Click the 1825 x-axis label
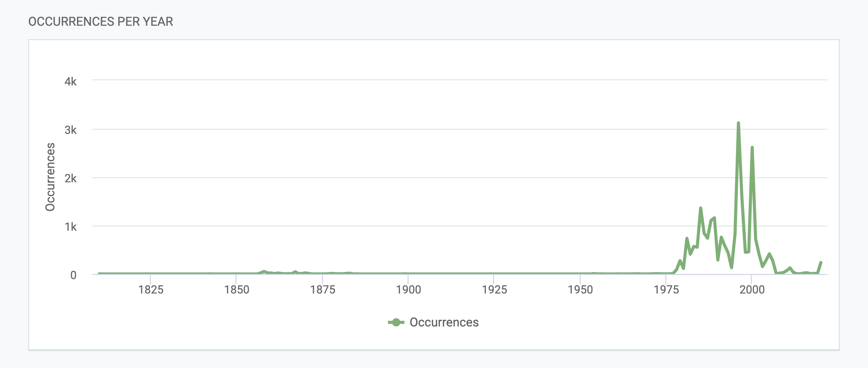Viewport: 868px width, 368px height. tap(151, 290)
